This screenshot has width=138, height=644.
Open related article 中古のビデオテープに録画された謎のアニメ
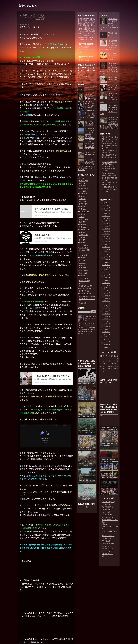click(x=46, y=615)
